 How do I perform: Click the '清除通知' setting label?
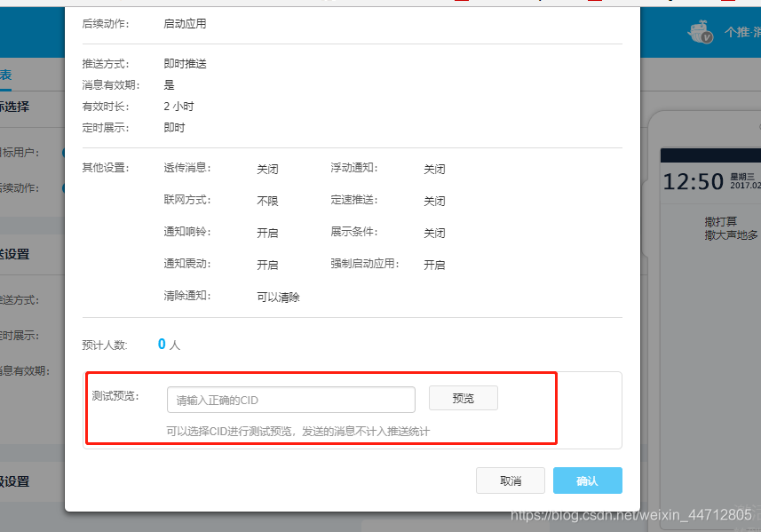186,296
